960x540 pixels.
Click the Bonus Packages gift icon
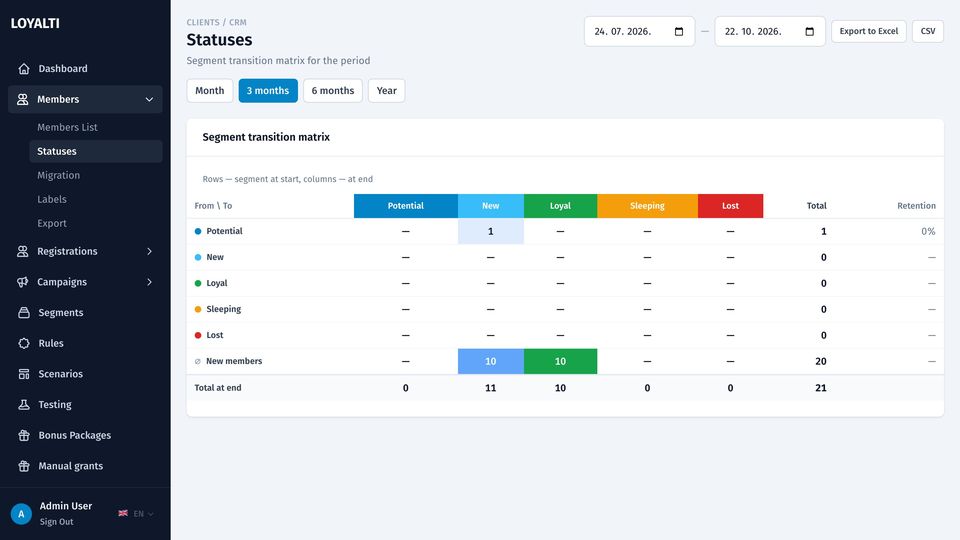24,435
